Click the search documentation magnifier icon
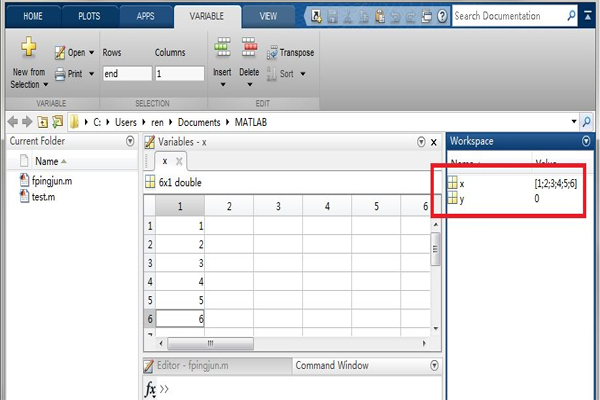 coord(571,16)
